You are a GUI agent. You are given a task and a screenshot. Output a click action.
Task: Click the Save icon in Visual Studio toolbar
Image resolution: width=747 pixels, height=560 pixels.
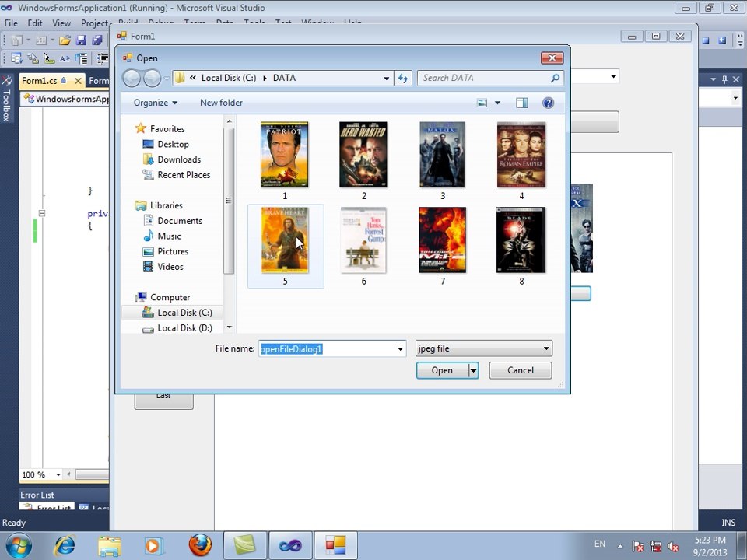(x=82, y=40)
